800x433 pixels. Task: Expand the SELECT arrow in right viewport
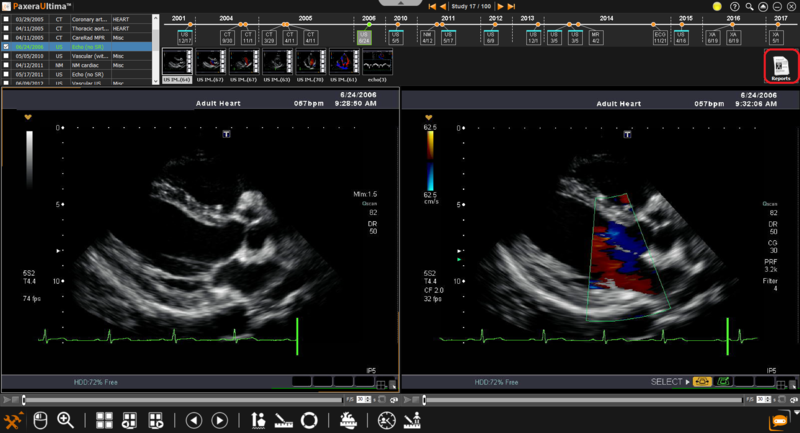point(686,382)
